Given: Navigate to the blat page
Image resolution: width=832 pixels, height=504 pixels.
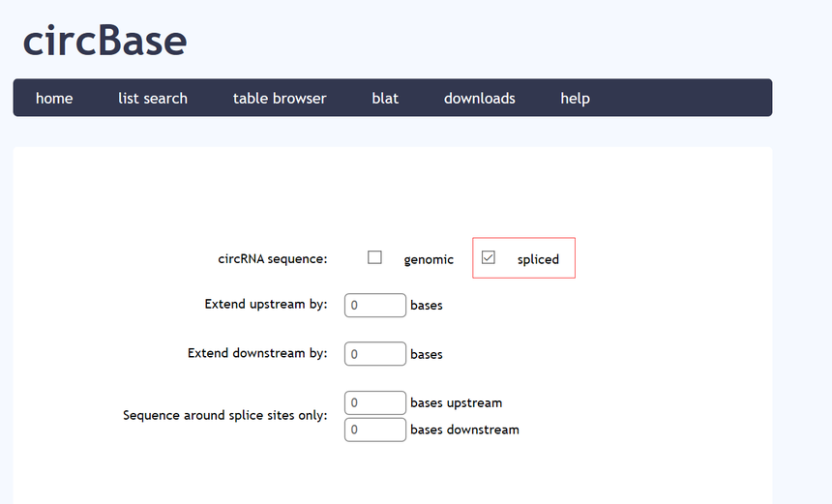Looking at the screenshot, I should pyautogui.click(x=385, y=98).
